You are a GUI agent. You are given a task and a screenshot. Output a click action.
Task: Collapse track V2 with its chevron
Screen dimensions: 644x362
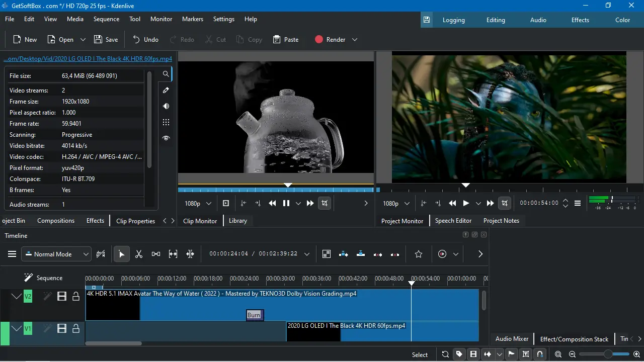(x=16, y=297)
